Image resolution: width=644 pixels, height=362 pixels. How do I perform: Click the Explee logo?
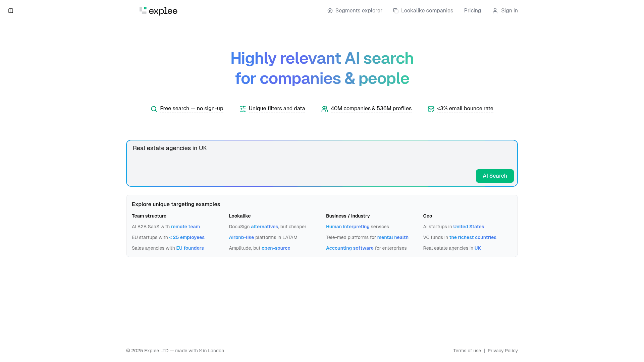[158, 11]
